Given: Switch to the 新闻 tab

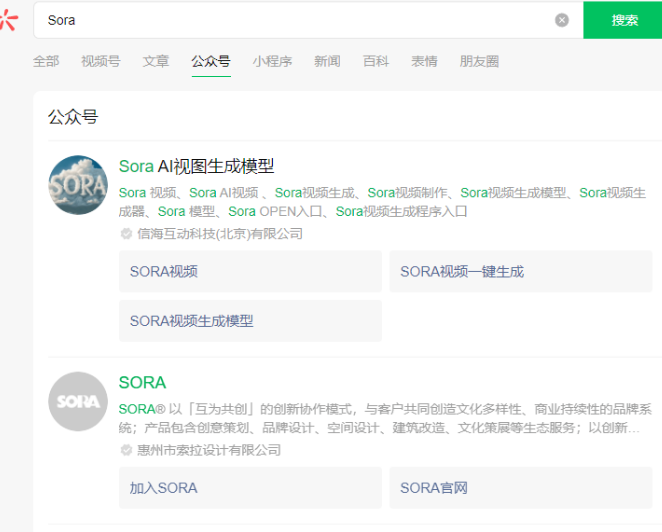Looking at the screenshot, I should (327, 62).
